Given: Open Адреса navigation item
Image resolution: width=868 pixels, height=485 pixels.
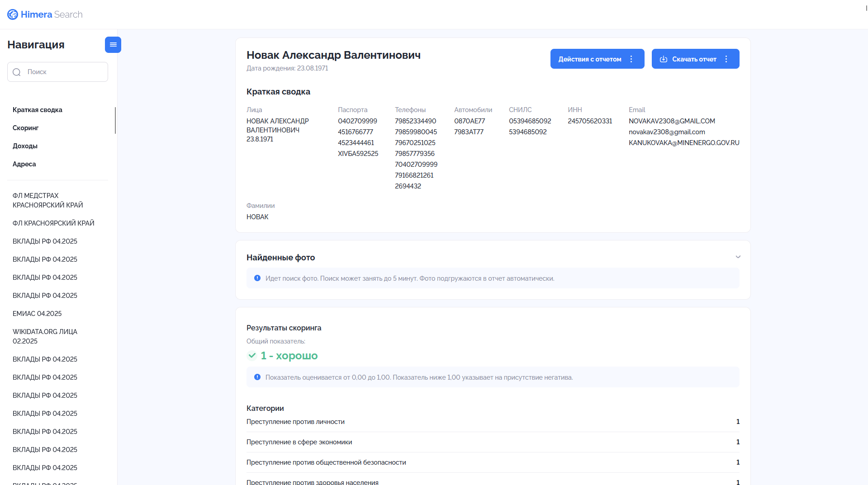Looking at the screenshot, I should 24,164.
